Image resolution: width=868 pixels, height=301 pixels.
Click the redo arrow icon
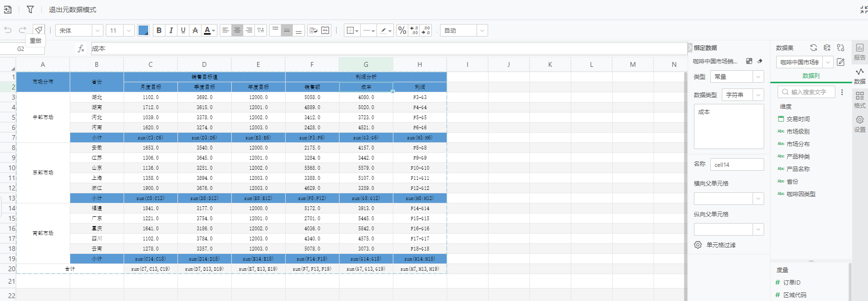(22, 30)
